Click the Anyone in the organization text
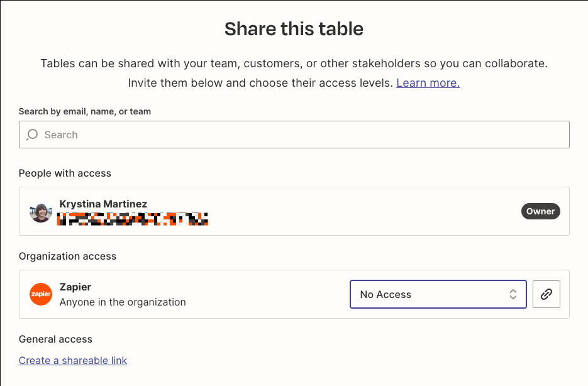Viewport: 588px width, 386px height. coord(123,302)
